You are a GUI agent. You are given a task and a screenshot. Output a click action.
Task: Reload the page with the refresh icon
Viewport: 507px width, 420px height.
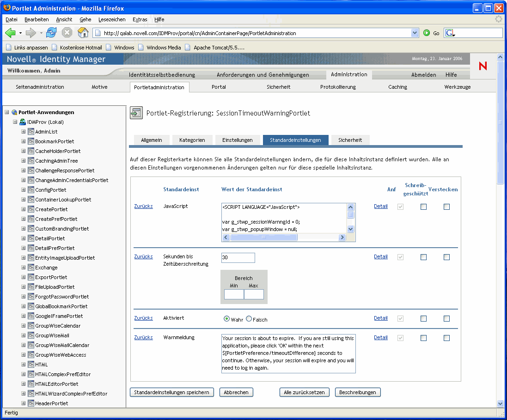tap(51, 33)
